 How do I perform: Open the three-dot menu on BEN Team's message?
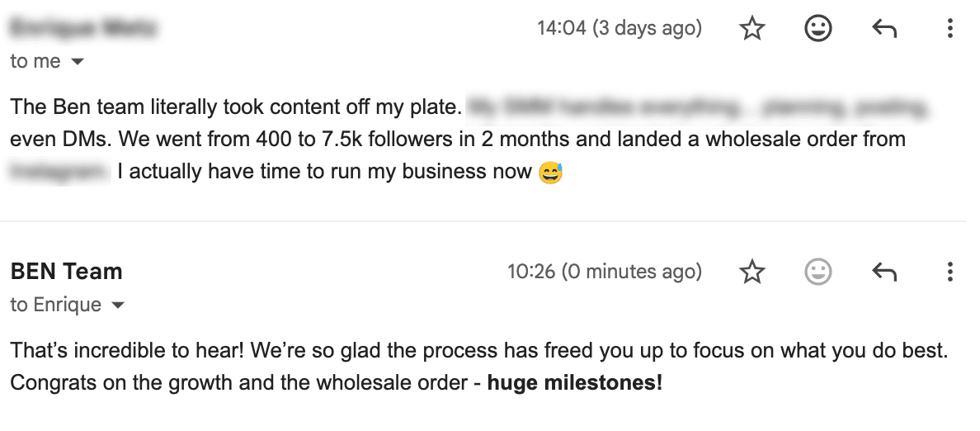950,272
